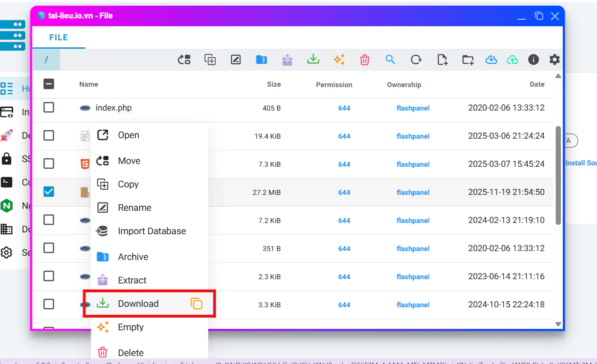The image size is (597, 364).
Task: Click the blue cloud download toolbar icon
Action: click(x=491, y=59)
